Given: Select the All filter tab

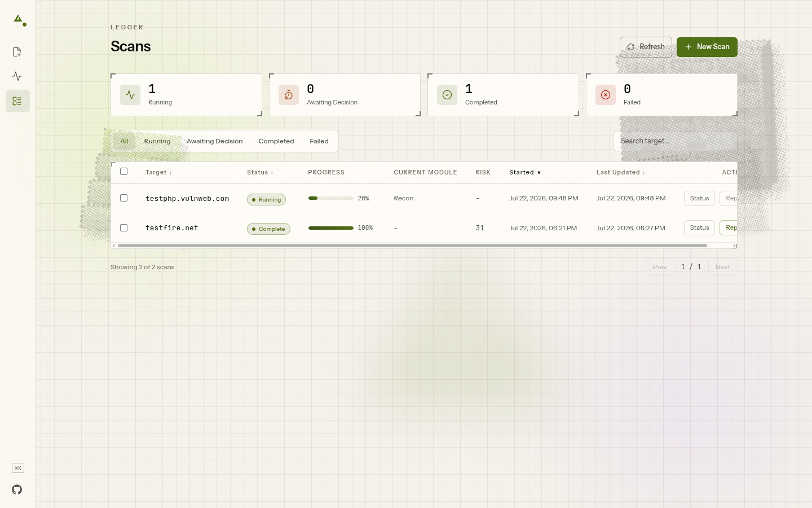Looking at the screenshot, I should [x=125, y=141].
